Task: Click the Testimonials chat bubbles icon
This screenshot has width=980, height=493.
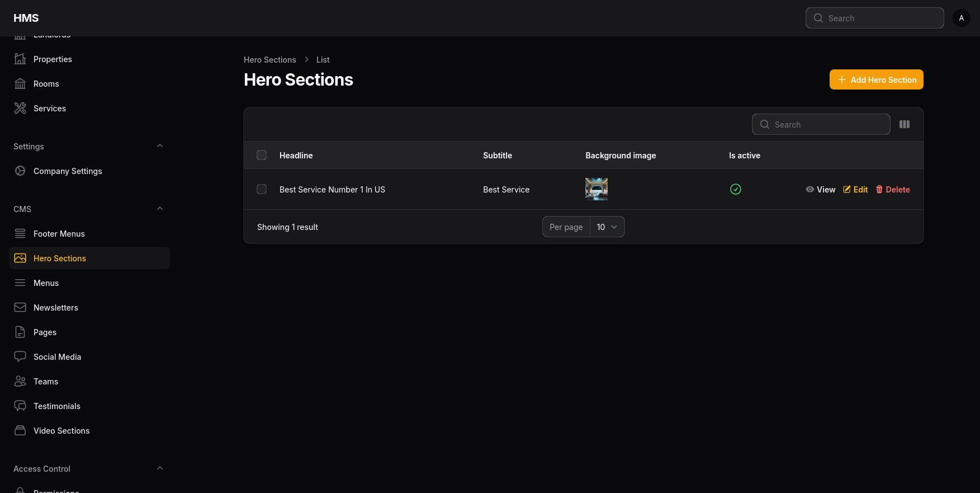Action: (x=20, y=406)
